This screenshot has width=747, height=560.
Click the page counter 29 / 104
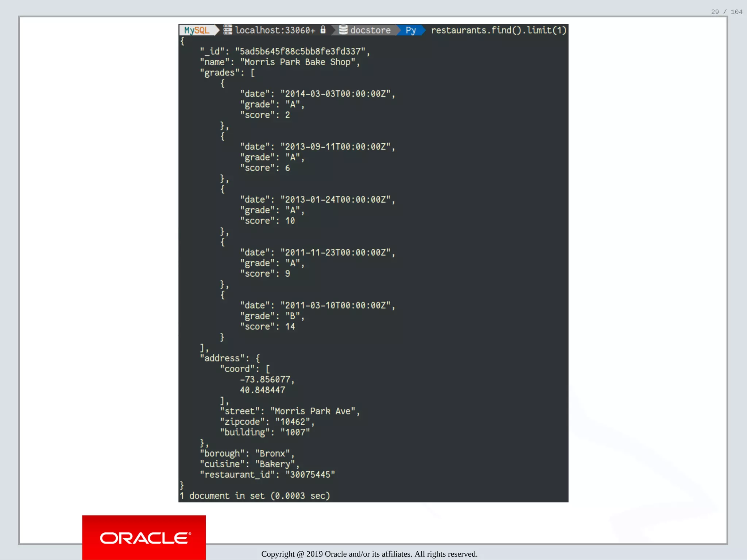pos(726,12)
